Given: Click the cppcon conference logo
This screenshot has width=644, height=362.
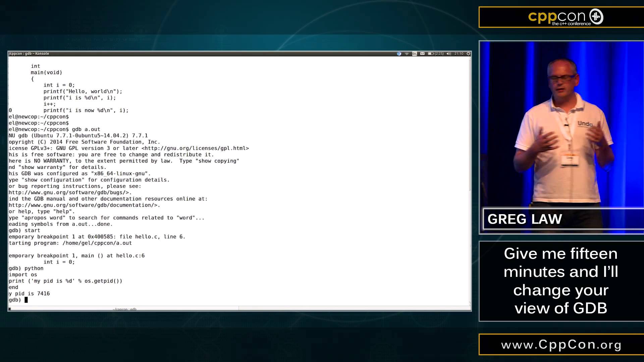Looking at the screenshot, I should (566, 17).
